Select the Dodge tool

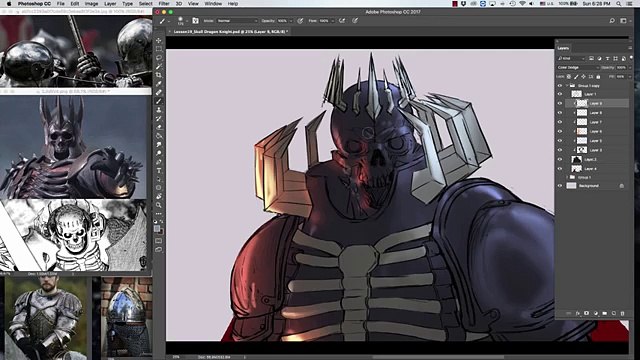pyautogui.click(x=158, y=153)
